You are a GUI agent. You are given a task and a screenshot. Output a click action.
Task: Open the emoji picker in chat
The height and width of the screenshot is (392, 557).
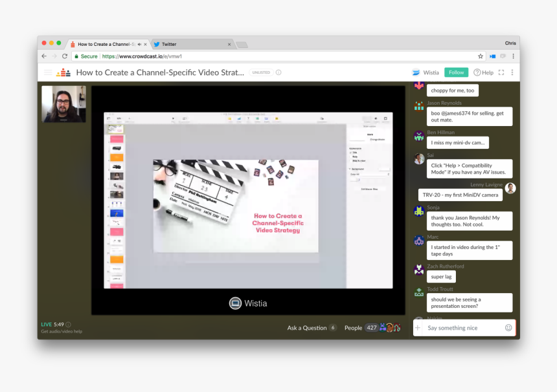[x=508, y=328]
